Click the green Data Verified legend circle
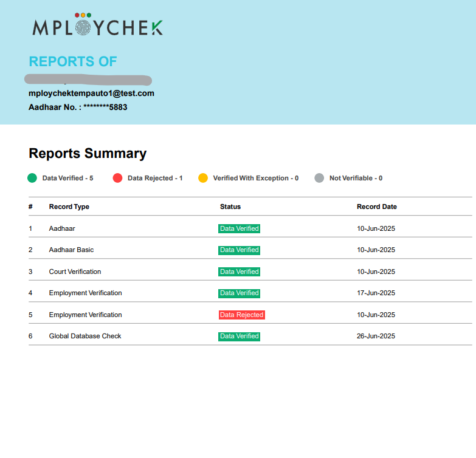 click(x=32, y=178)
